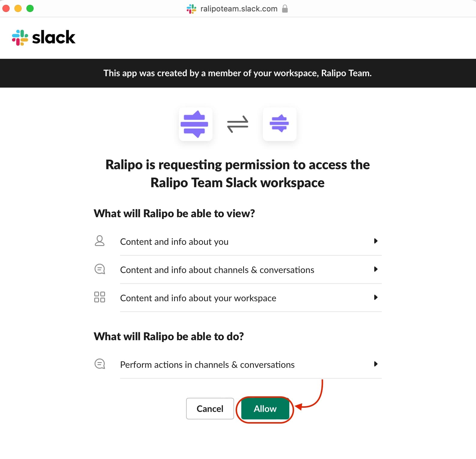Screen dimensions: 476x459
Task: Select the ralipoteam.slack.com address text
Action: pyautogui.click(x=239, y=9)
